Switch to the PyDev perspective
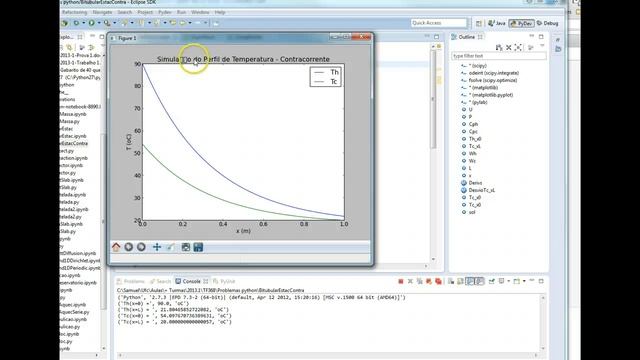The width and height of the screenshot is (640, 360). [x=522, y=23]
